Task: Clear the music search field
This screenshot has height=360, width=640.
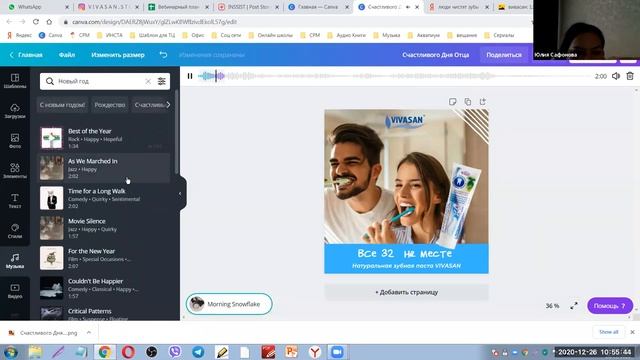Action: [x=148, y=81]
